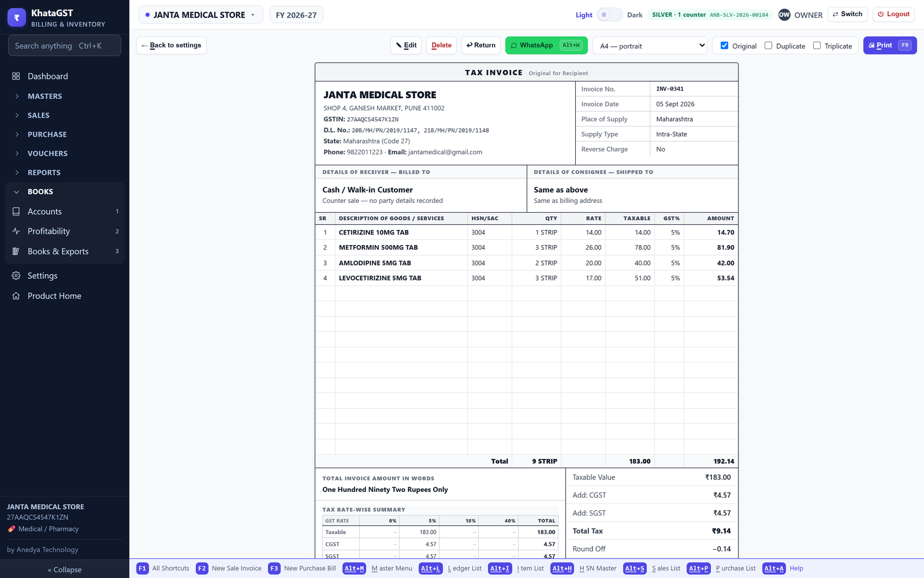Image resolution: width=924 pixels, height=578 pixels.
Task: Delete the invoice
Action: [x=441, y=45]
